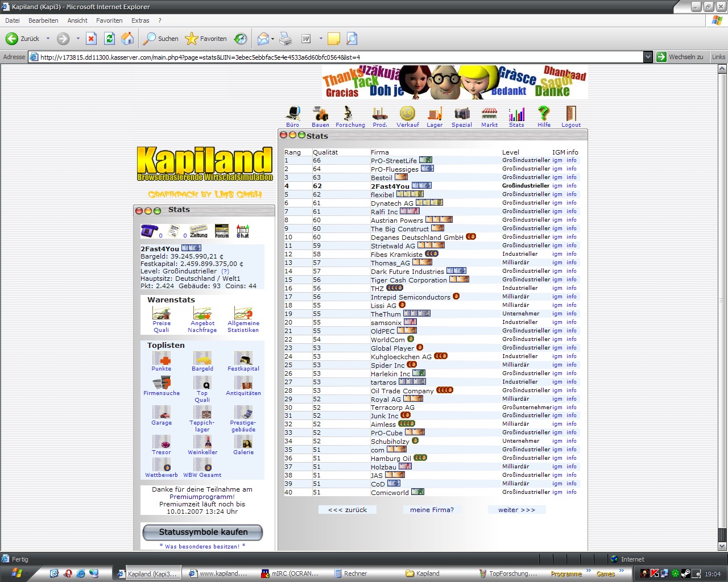Open the Extras menu
This screenshot has width=728, height=582.
click(x=140, y=20)
